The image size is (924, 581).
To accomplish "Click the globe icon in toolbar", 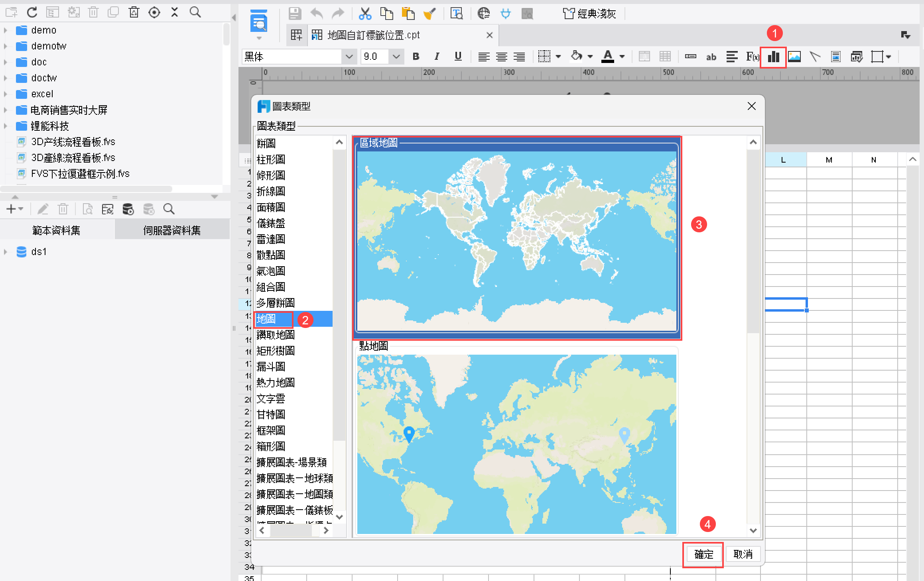I will click(483, 14).
